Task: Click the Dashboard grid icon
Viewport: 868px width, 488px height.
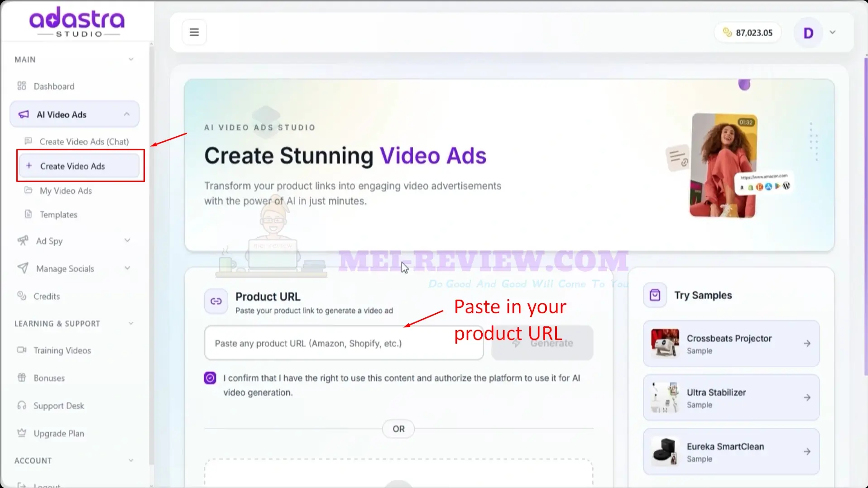Action: 21,86
